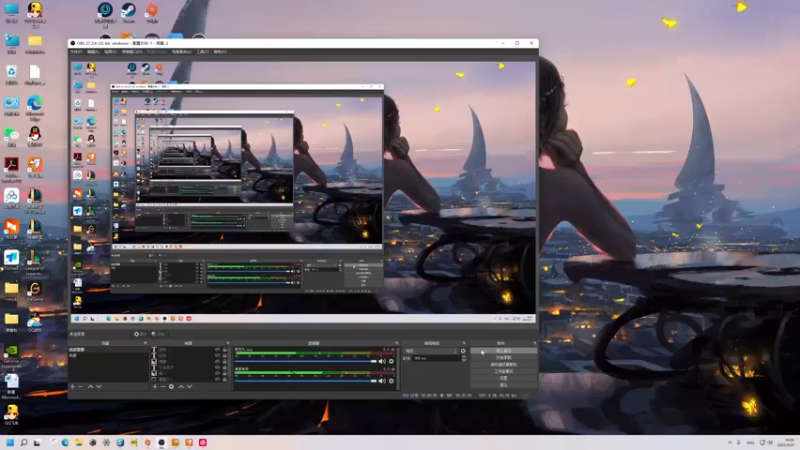Remove the selected scene with the minus icon

coord(81,387)
